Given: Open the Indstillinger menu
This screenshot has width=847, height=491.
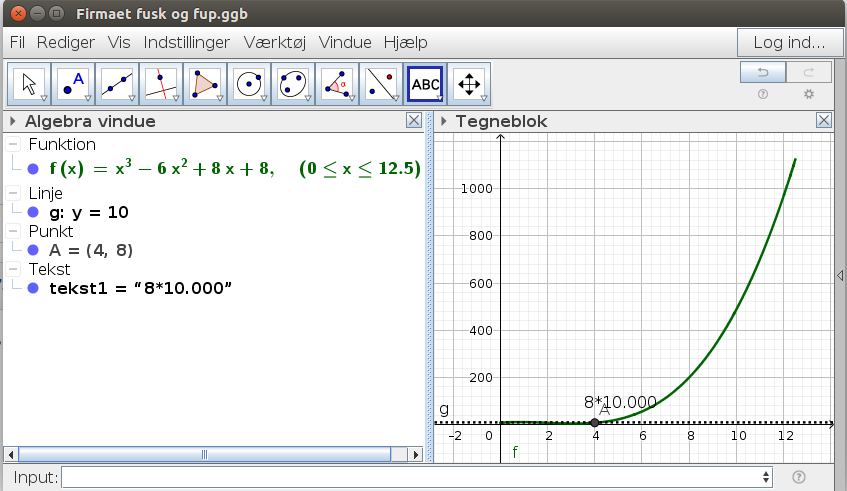Looking at the screenshot, I should point(187,42).
